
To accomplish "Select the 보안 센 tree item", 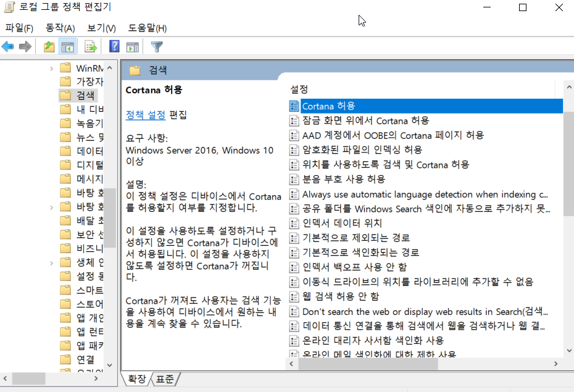I will point(89,235).
